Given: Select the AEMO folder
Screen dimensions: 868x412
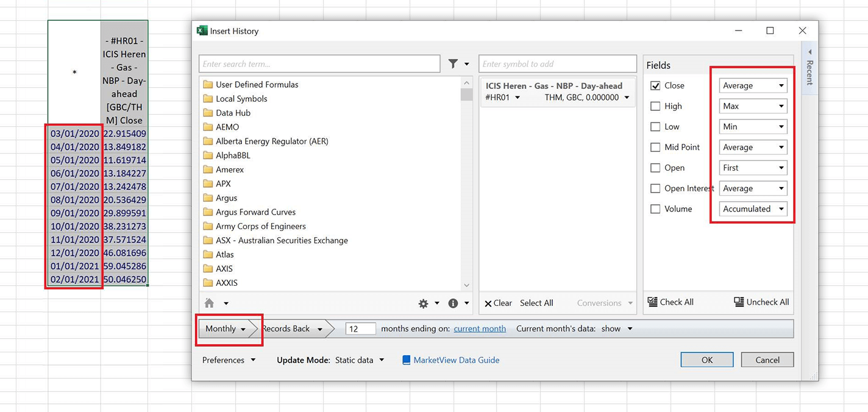Looking at the screenshot, I should point(221,127).
